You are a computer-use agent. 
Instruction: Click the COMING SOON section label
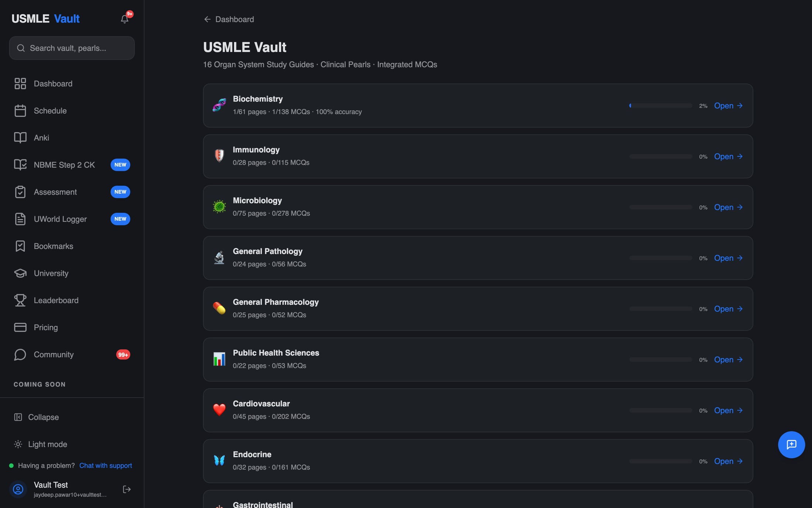click(x=39, y=385)
